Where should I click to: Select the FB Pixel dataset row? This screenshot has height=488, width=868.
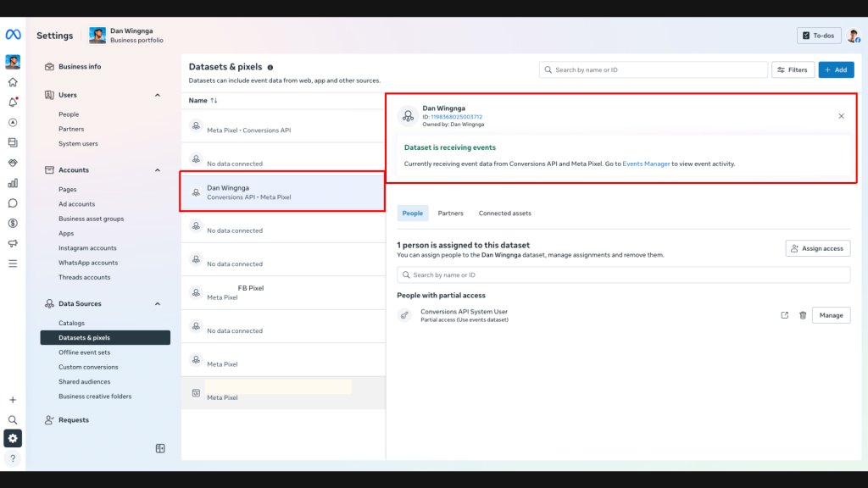coord(283,292)
